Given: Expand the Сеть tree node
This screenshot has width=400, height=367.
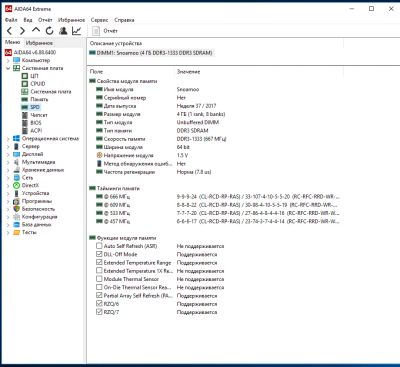Looking at the screenshot, I should coord(8,178).
